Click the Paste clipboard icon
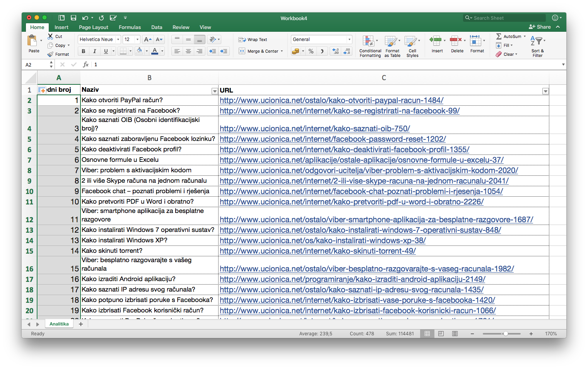 click(x=32, y=41)
